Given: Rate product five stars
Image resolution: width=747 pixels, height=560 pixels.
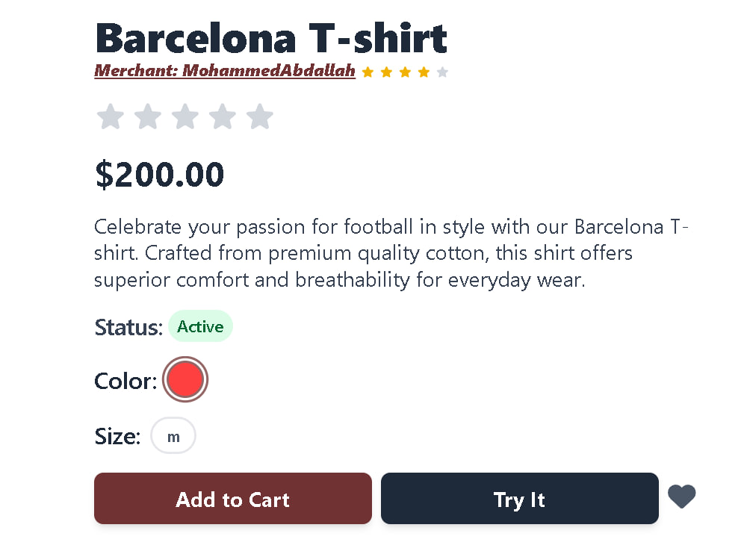Looking at the screenshot, I should tap(260, 116).
